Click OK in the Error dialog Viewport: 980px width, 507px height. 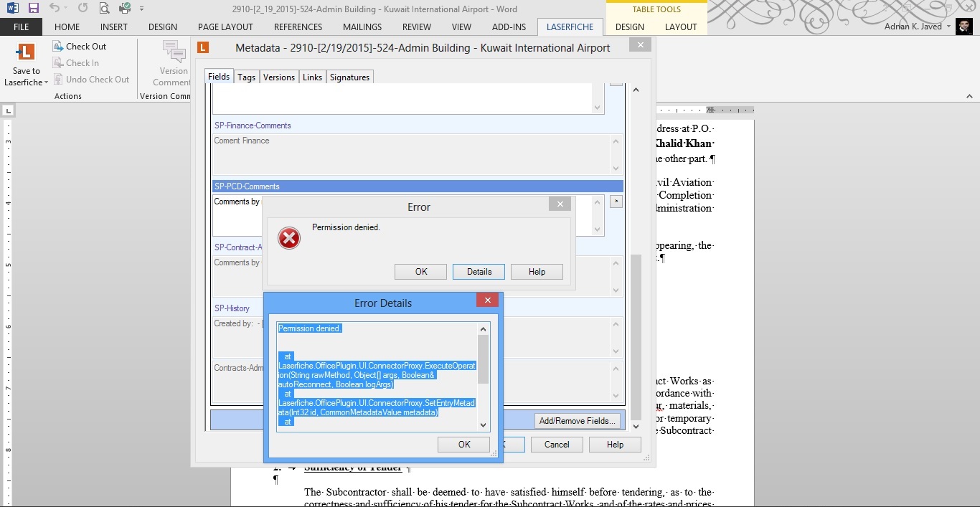coord(421,272)
